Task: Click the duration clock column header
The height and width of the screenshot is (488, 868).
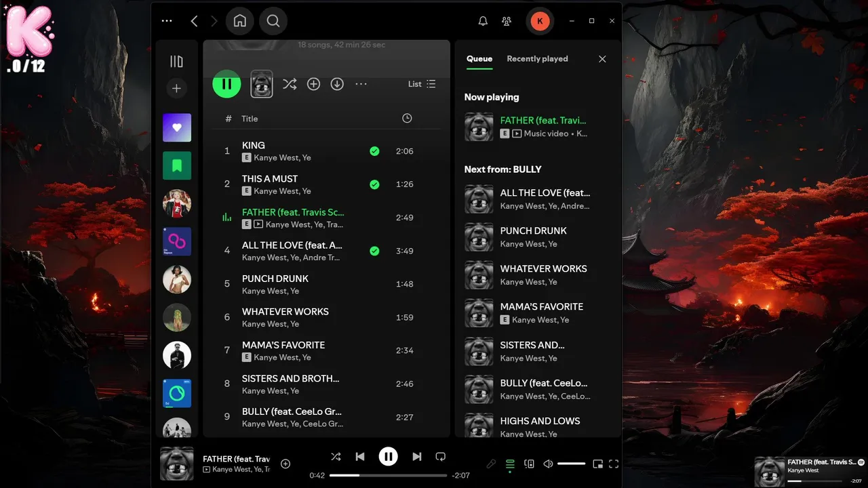Action: point(407,119)
